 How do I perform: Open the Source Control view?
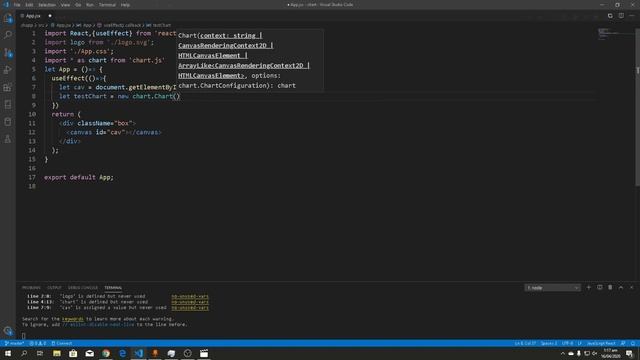[x=8, y=53]
